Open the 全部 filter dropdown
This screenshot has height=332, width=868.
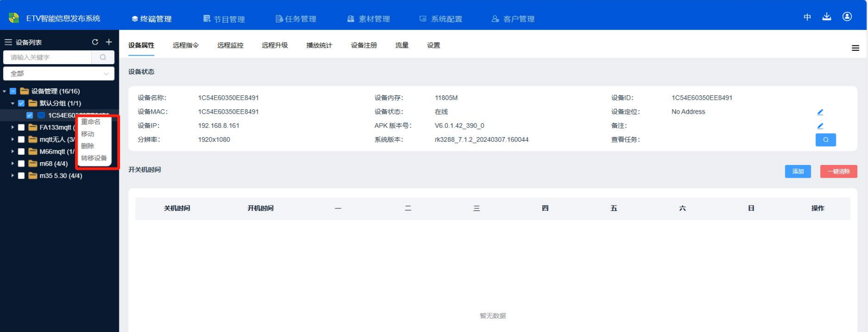[x=59, y=73]
